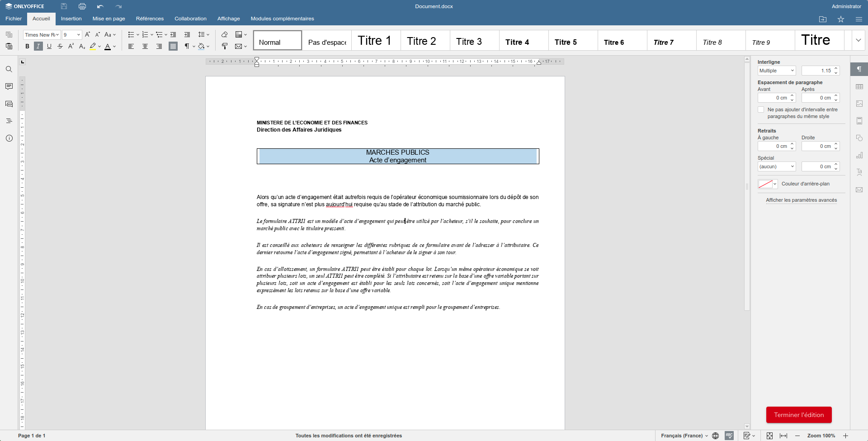Apply superscript formatting
This screenshot has width=868, height=441.
(71, 46)
